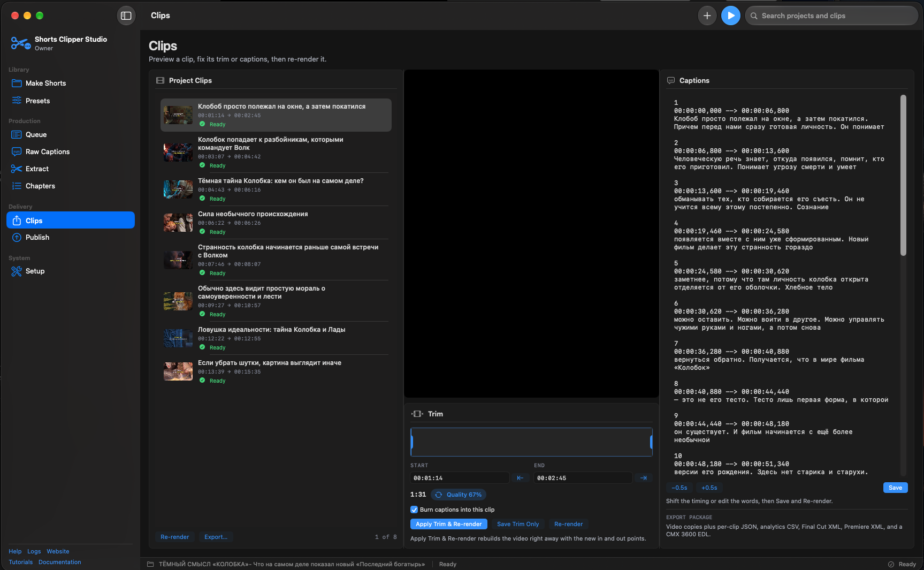Open Raw Captions in sidebar
This screenshot has width=924, height=570.
tap(71, 151)
